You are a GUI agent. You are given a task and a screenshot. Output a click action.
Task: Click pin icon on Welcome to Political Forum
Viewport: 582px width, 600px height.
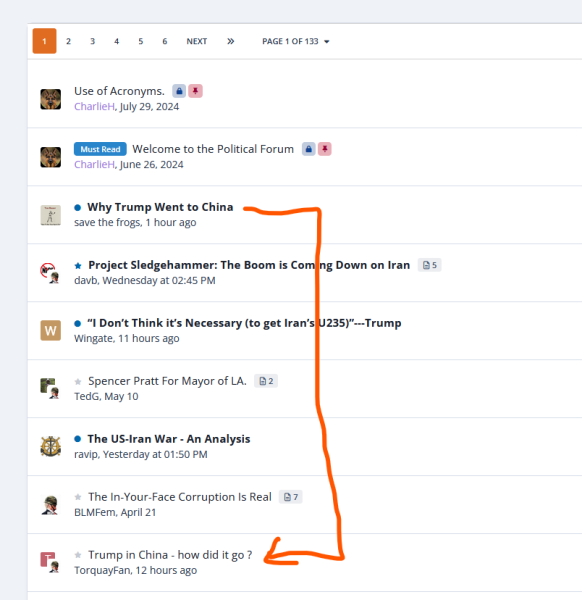(x=324, y=149)
